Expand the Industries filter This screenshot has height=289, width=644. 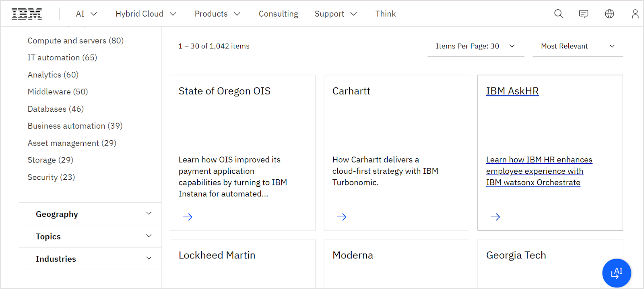[x=90, y=259]
